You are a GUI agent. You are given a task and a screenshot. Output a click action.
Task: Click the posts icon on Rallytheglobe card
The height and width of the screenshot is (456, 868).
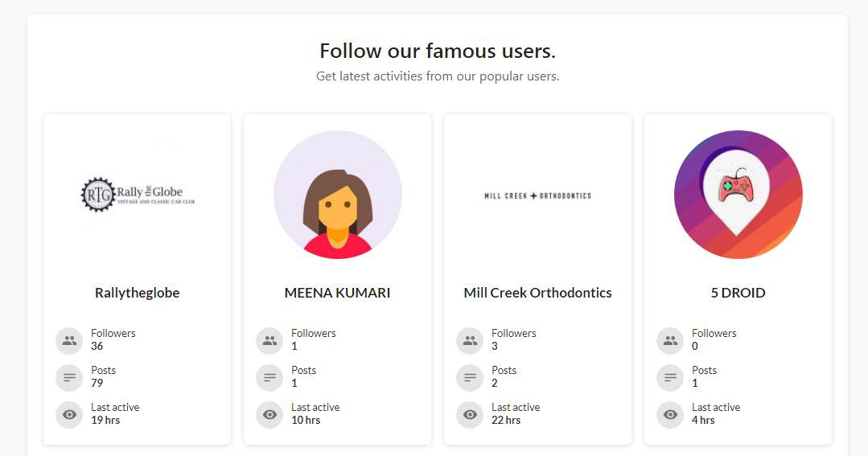pos(69,377)
